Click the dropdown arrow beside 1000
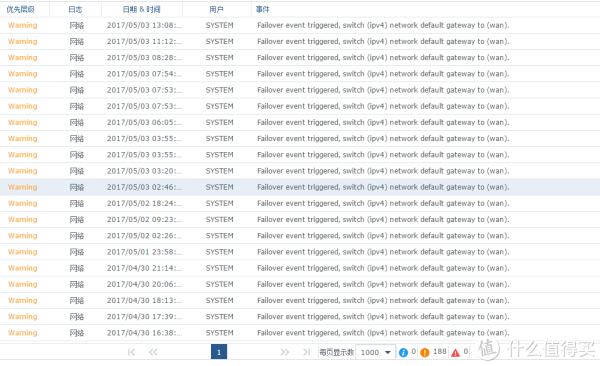The image size is (600, 366). pos(388,352)
